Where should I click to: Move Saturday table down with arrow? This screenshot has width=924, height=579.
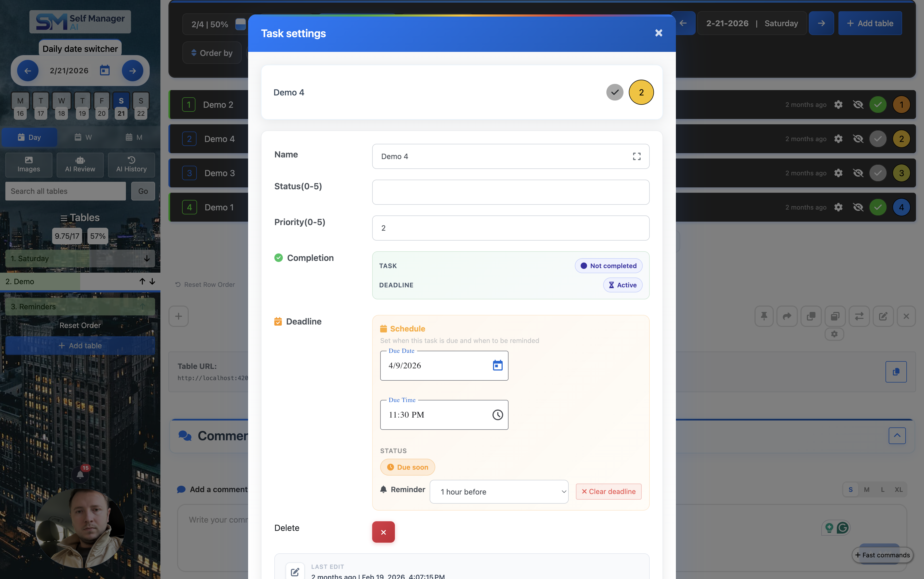[147, 258]
